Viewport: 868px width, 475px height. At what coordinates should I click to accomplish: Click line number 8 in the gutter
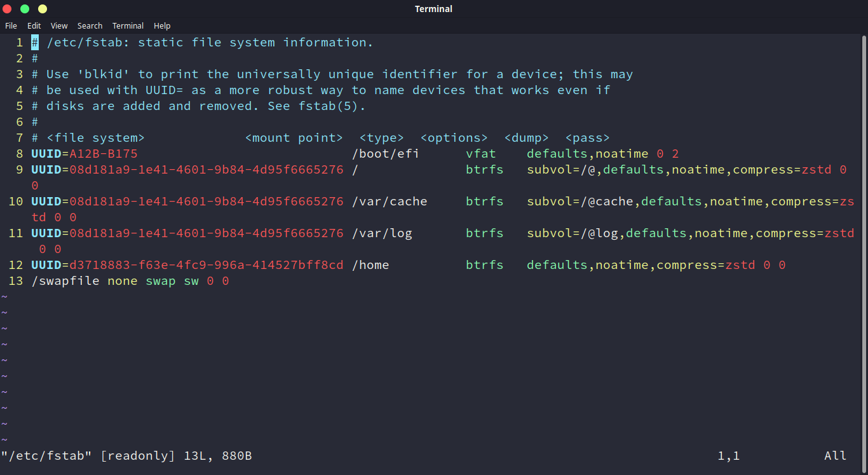point(18,153)
